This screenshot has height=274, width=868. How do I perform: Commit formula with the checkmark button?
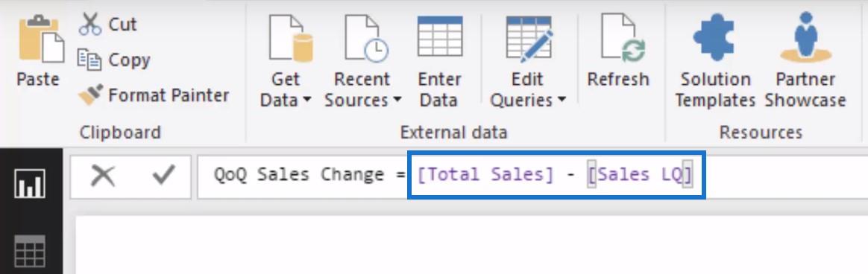[x=163, y=176]
